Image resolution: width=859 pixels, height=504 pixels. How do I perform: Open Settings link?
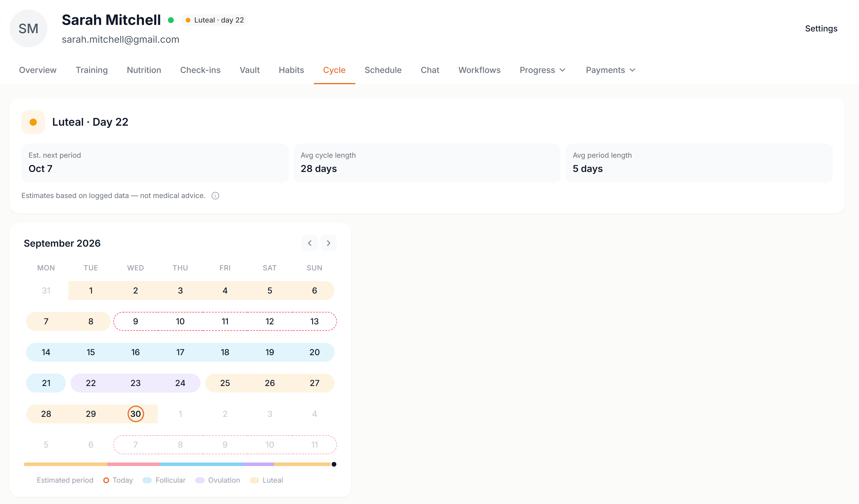[821, 29]
